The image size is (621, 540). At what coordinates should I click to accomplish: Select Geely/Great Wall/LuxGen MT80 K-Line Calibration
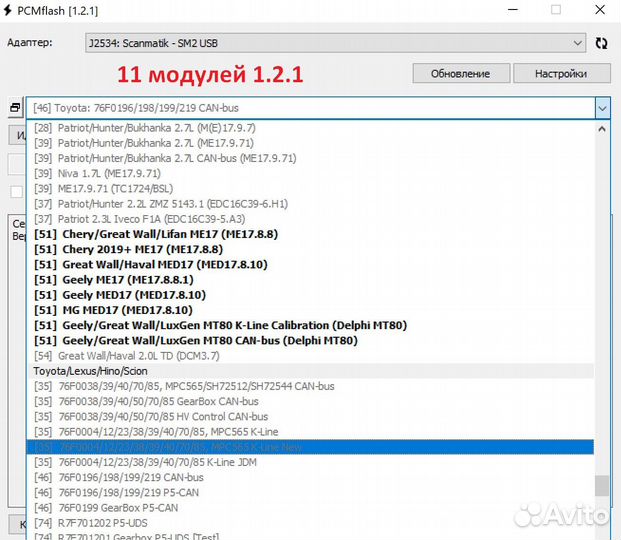click(310, 325)
